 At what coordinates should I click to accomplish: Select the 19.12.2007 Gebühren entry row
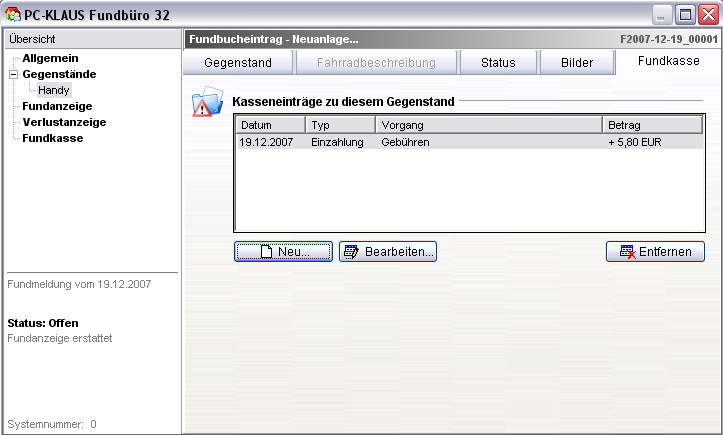(468, 143)
